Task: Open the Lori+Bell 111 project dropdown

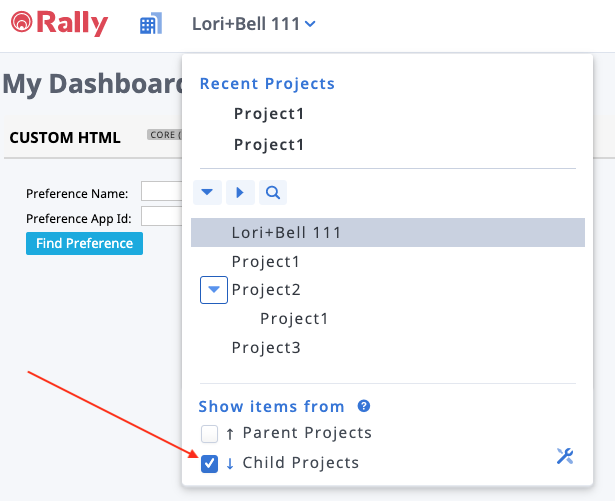Action: pos(253,24)
